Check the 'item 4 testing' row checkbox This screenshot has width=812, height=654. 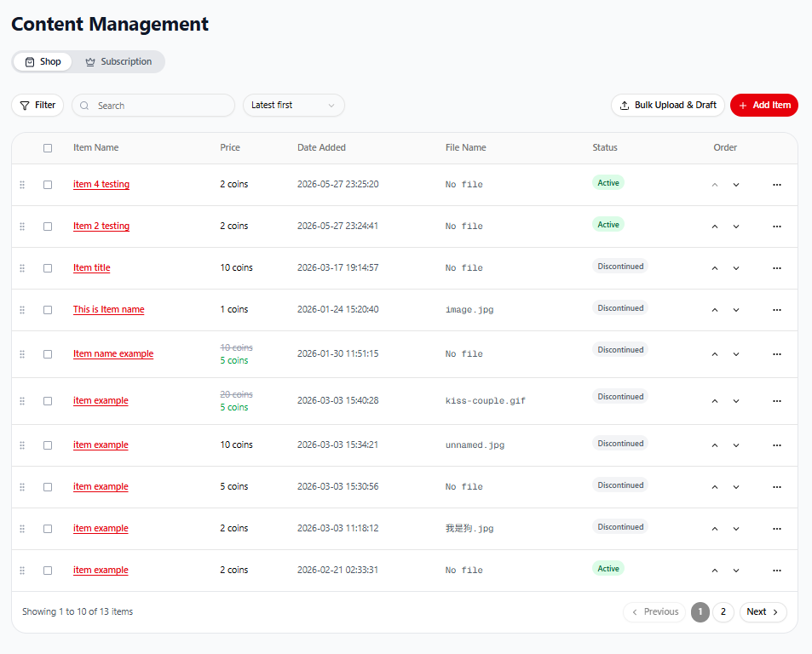coord(48,185)
